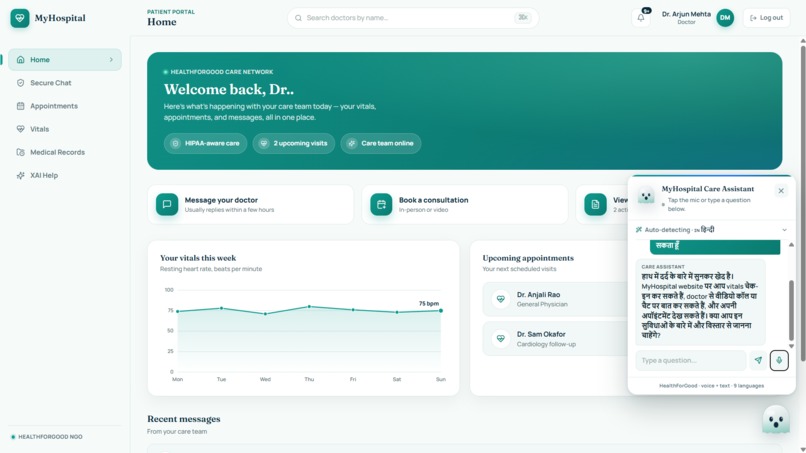Click the Care Assistant ghost avatar in header

point(646,196)
